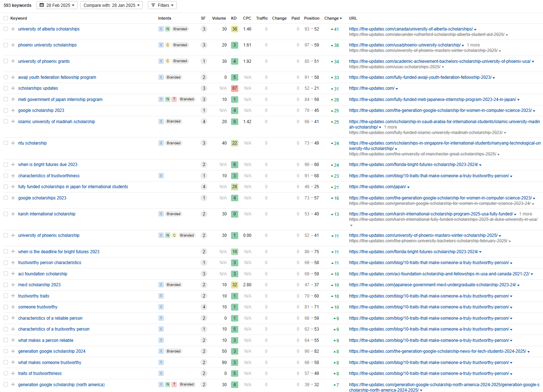
Task: Click the plus icon beside 'university of alberta scholarships'
Action: tap(13, 29)
